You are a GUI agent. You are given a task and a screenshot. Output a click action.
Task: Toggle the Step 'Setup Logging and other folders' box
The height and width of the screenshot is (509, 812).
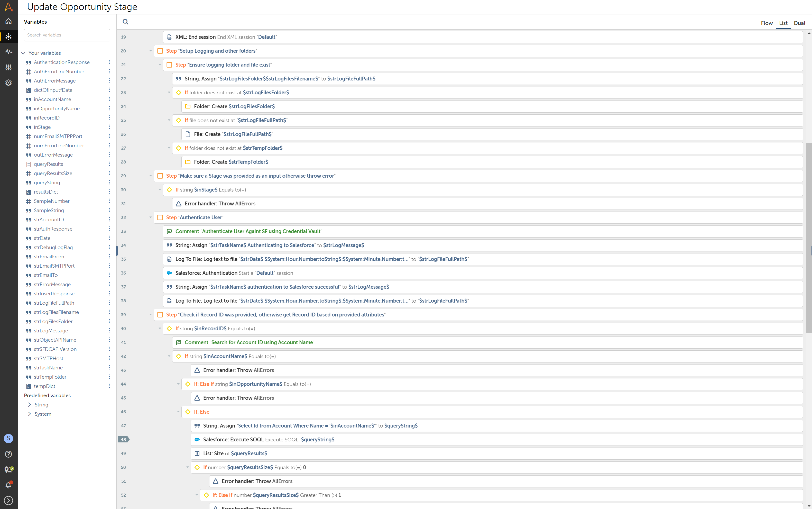point(160,51)
